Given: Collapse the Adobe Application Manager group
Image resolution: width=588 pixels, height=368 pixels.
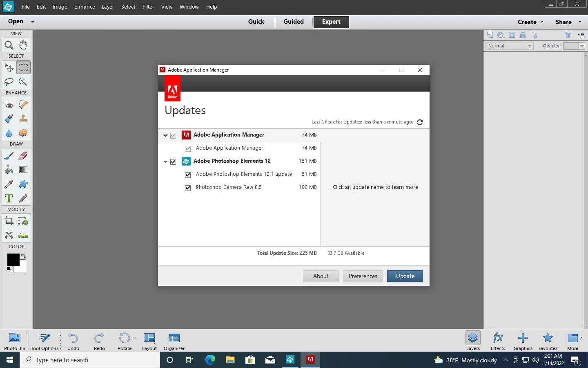Looking at the screenshot, I should point(165,135).
